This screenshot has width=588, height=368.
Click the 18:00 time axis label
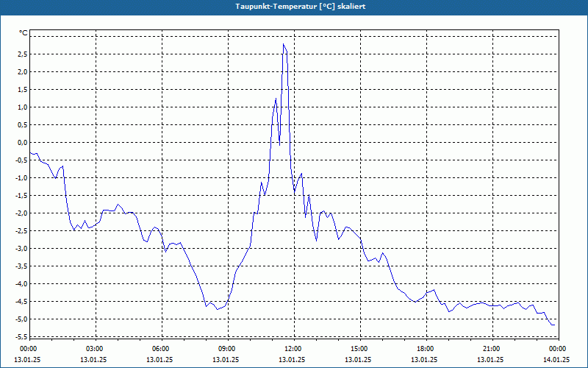(426, 349)
